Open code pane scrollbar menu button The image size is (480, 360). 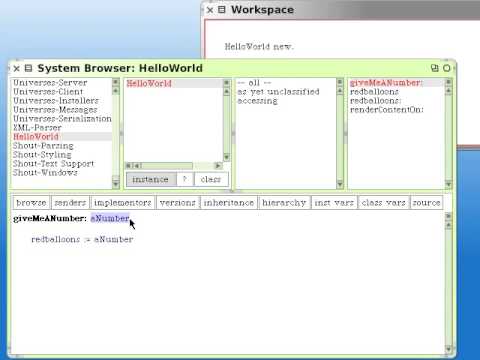point(448,216)
